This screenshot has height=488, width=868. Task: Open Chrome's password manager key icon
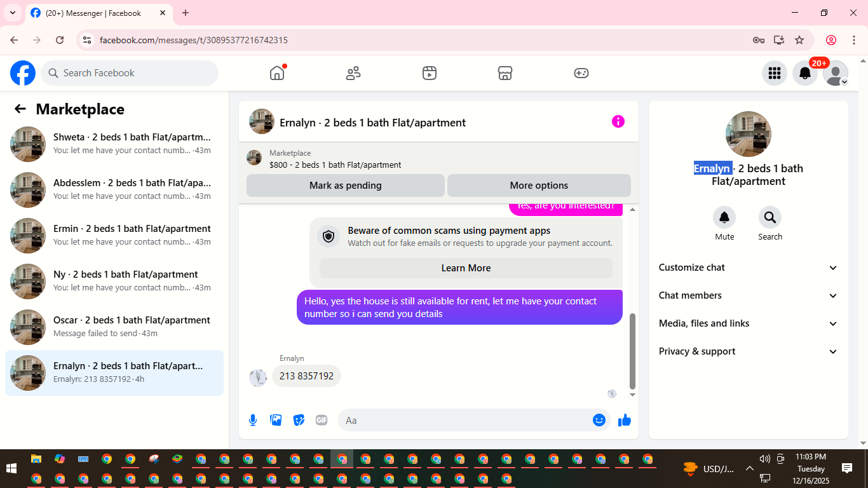pyautogui.click(x=759, y=40)
